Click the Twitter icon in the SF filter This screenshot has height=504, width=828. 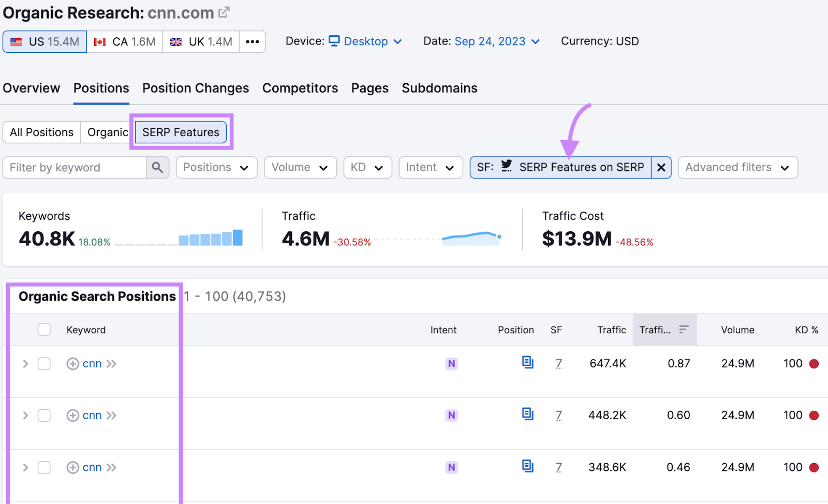point(507,167)
